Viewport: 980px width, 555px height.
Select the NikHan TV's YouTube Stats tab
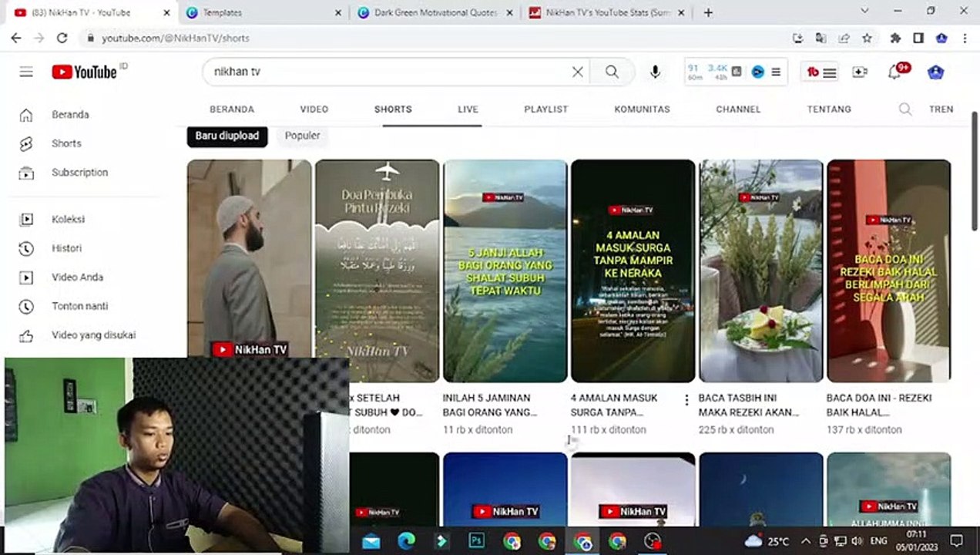607,12
